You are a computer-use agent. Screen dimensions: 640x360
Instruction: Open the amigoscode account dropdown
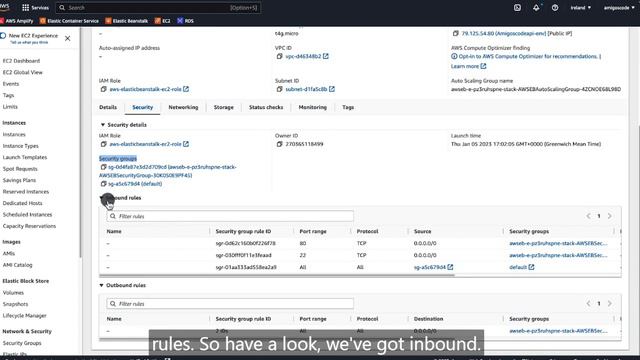click(x=619, y=7)
